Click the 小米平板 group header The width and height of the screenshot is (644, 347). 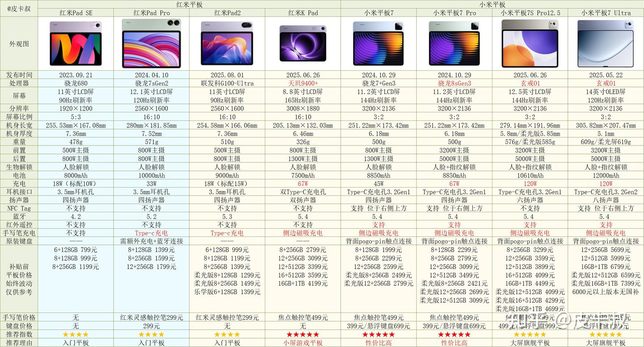(x=492, y=4)
